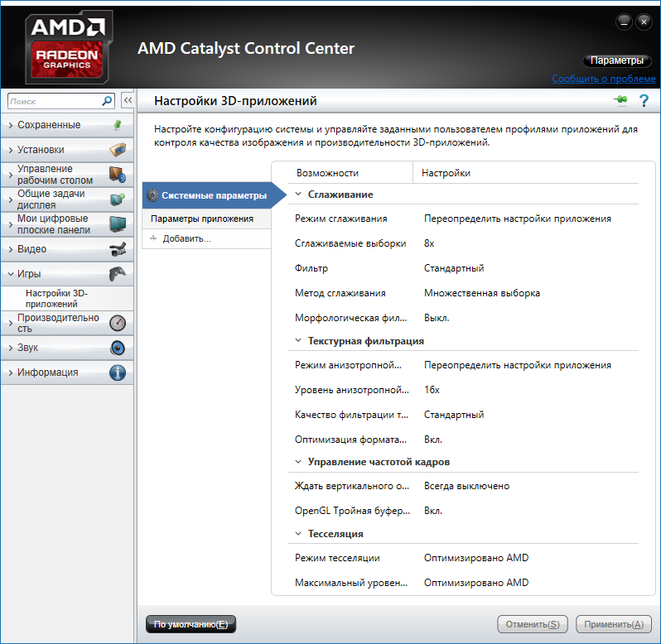This screenshot has height=644, width=661.
Task: Open the Параметры button menu
Action: pyautogui.click(x=617, y=60)
